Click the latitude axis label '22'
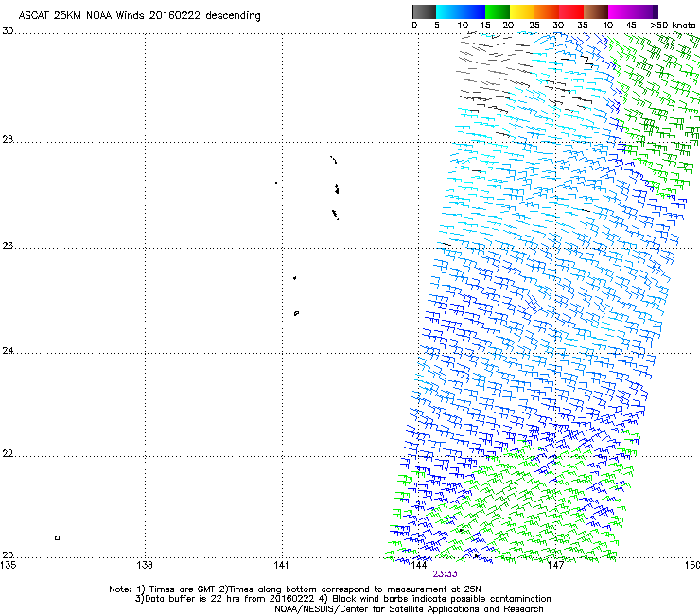 tap(8, 454)
